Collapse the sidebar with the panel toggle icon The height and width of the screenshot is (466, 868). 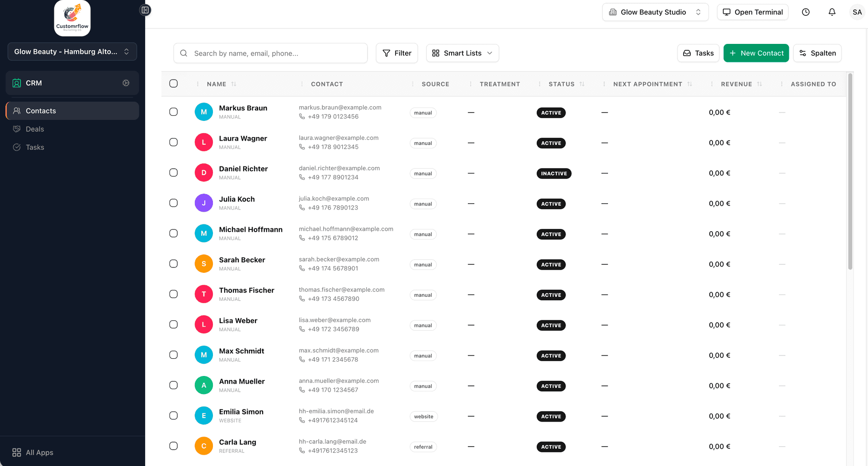click(145, 10)
